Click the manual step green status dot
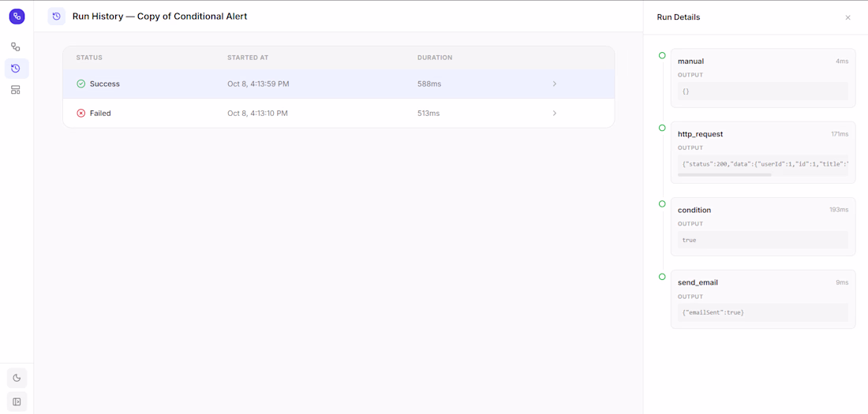868x414 pixels. pyautogui.click(x=662, y=55)
